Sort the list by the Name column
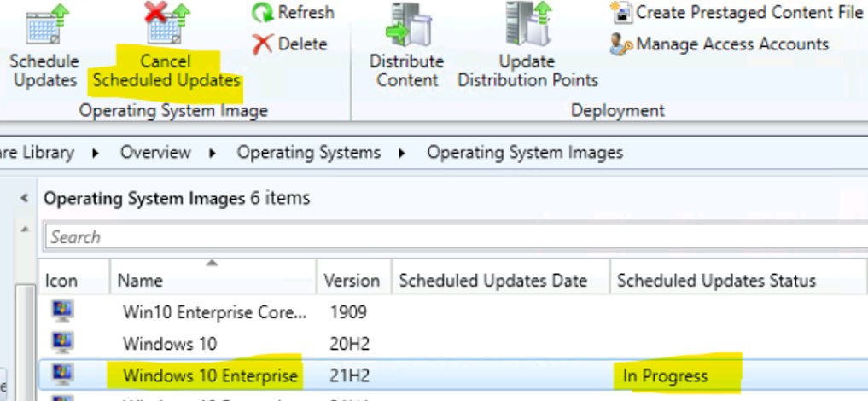This screenshot has width=868, height=401. 213,281
